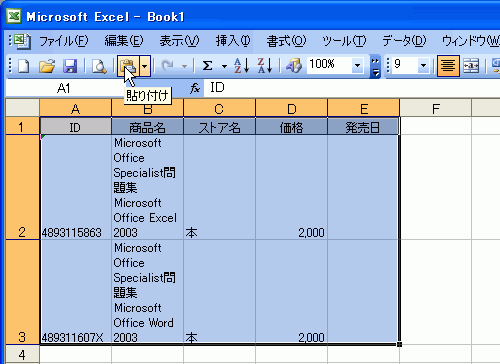This screenshot has height=364, width=500.
Task: Click the New workbook icon
Action: pos(23,66)
